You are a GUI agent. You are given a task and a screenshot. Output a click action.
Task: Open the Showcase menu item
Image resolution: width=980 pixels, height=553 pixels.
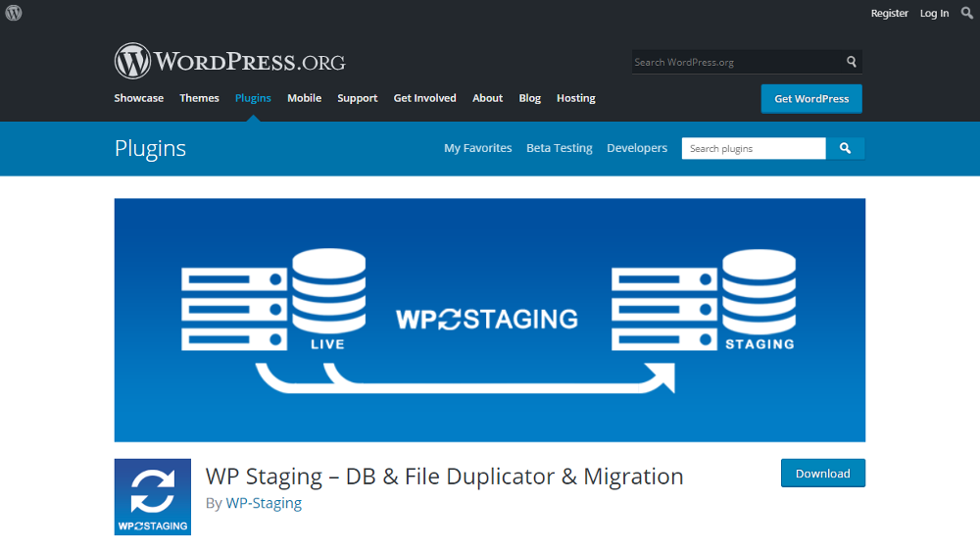[139, 98]
